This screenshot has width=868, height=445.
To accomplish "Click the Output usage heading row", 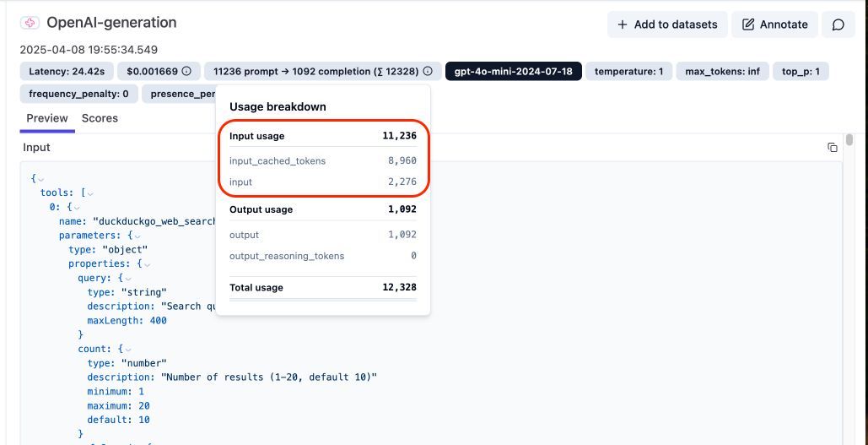I will 323,209.
